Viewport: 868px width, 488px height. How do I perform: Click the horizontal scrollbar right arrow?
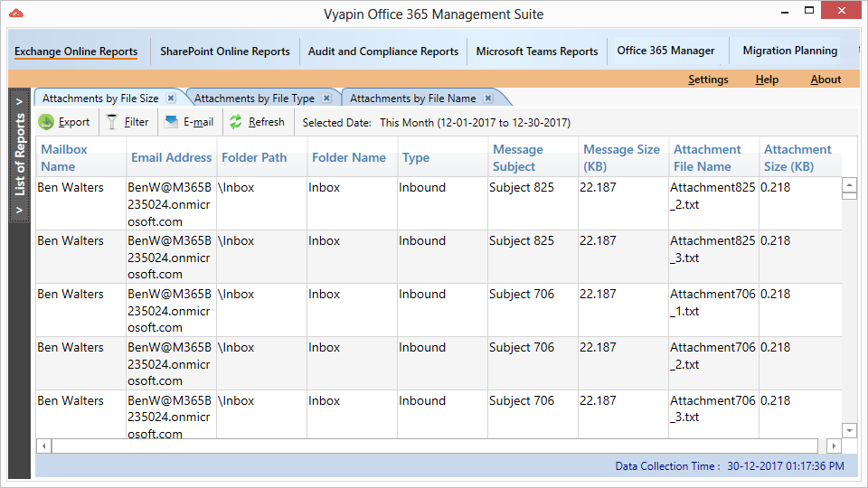click(x=834, y=446)
